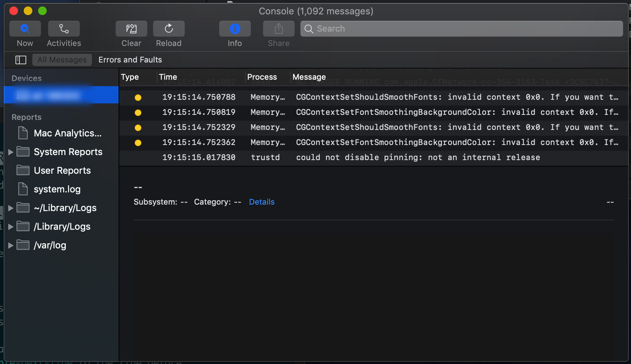631x364 pixels.
Task: Expand the ~/Library/Logs folder
Action: (11, 208)
